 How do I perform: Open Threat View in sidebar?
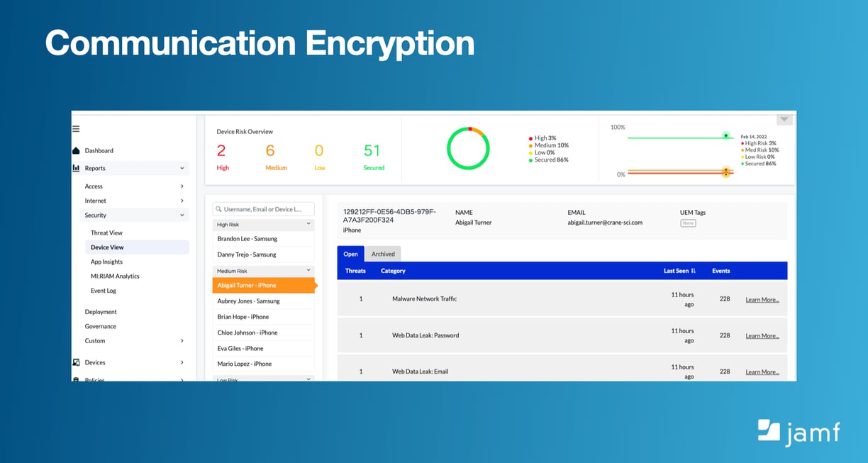pos(106,233)
